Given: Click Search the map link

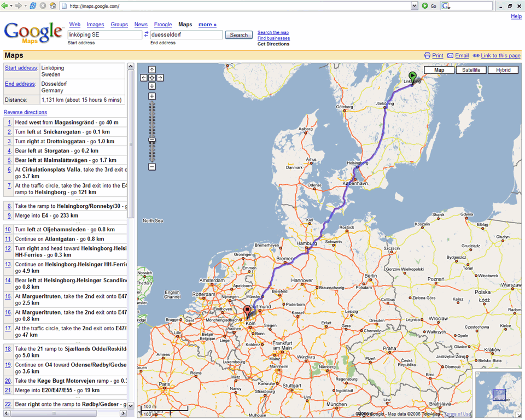Looking at the screenshot, I should pyautogui.click(x=273, y=32).
